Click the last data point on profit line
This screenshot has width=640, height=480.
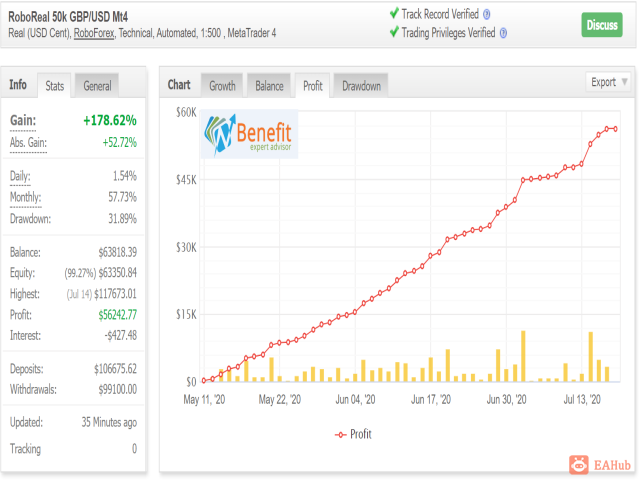[x=615, y=129]
